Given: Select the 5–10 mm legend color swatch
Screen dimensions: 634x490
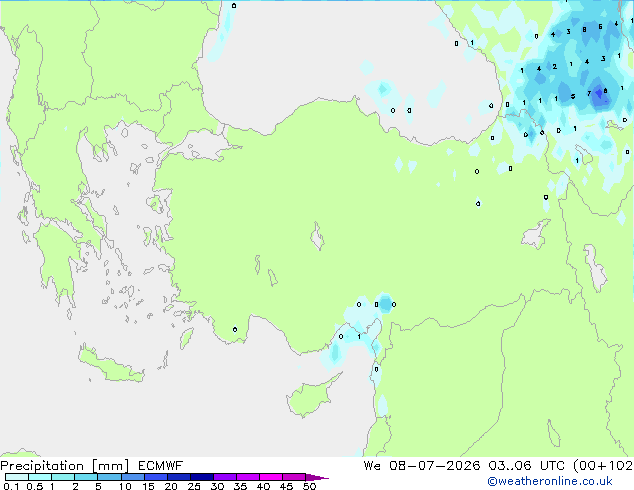Looking at the screenshot, I should pyautogui.click(x=109, y=477).
